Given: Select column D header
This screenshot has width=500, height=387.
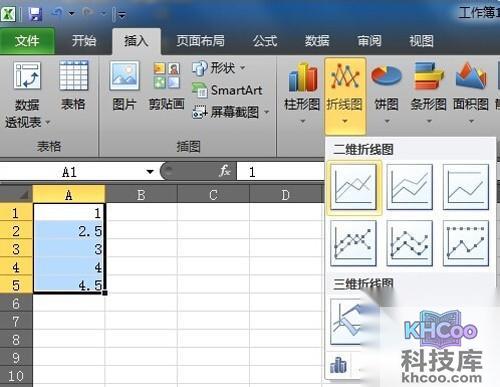Looking at the screenshot, I should click(x=286, y=195).
